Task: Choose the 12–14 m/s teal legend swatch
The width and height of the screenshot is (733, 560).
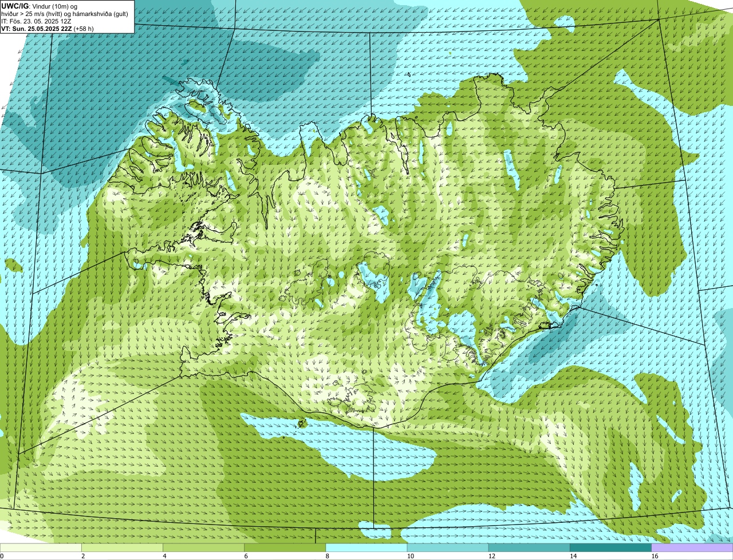Action: coord(529,547)
